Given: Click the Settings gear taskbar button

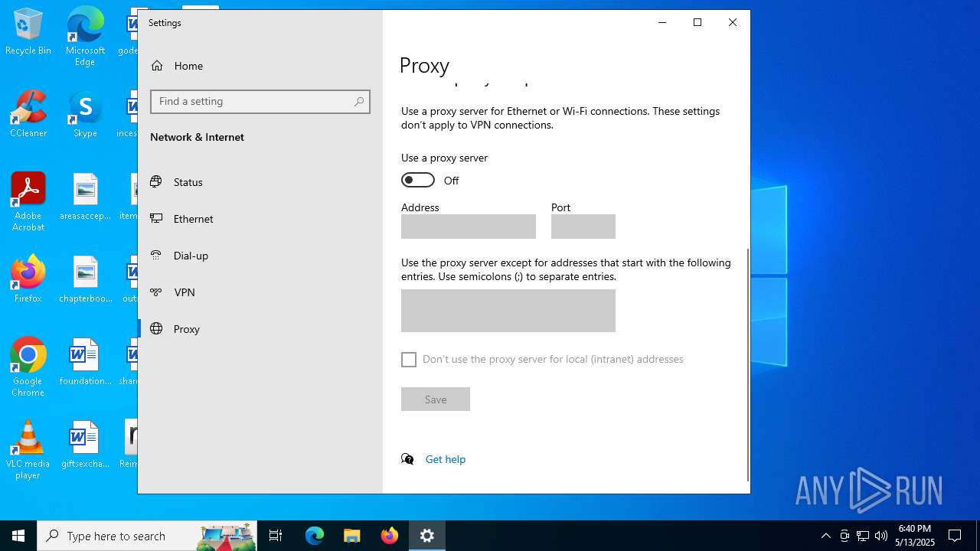Looking at the screenshot, I should [427, 536].
